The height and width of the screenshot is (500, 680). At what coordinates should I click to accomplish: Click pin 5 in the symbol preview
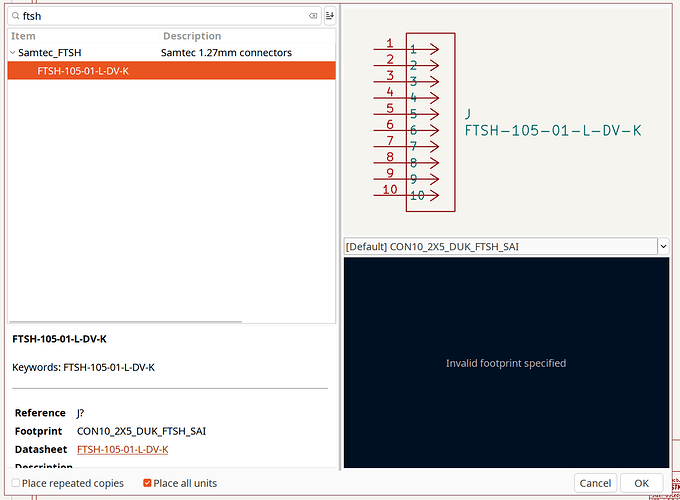coord(406,114)
